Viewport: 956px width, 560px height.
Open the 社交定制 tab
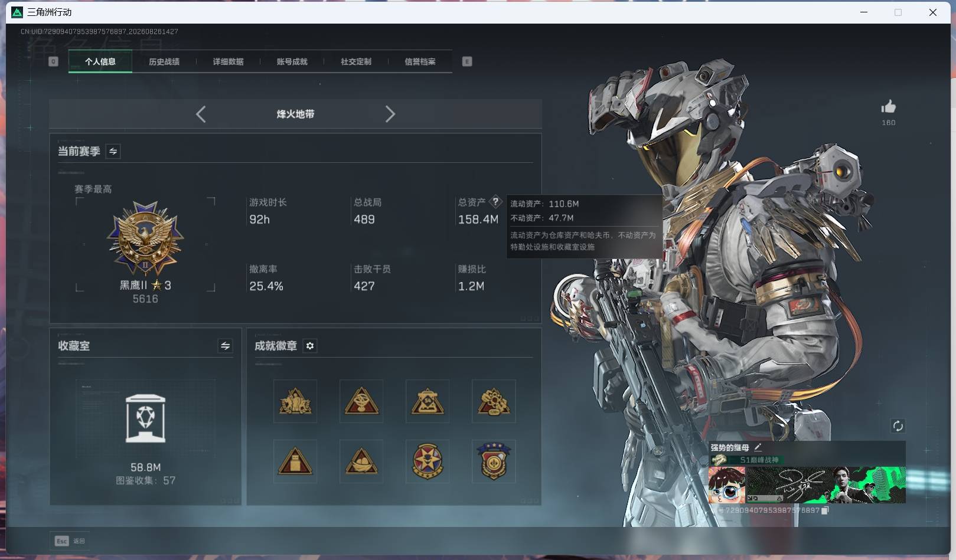355,61
